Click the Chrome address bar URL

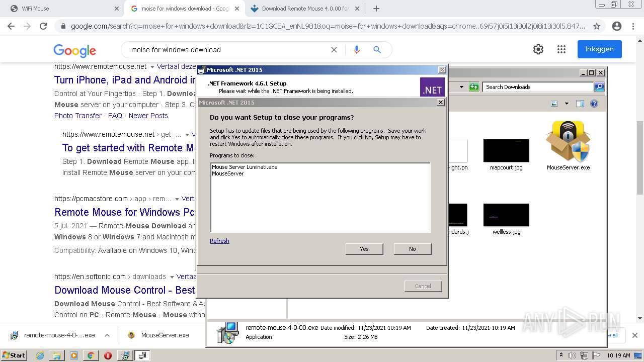328,26
